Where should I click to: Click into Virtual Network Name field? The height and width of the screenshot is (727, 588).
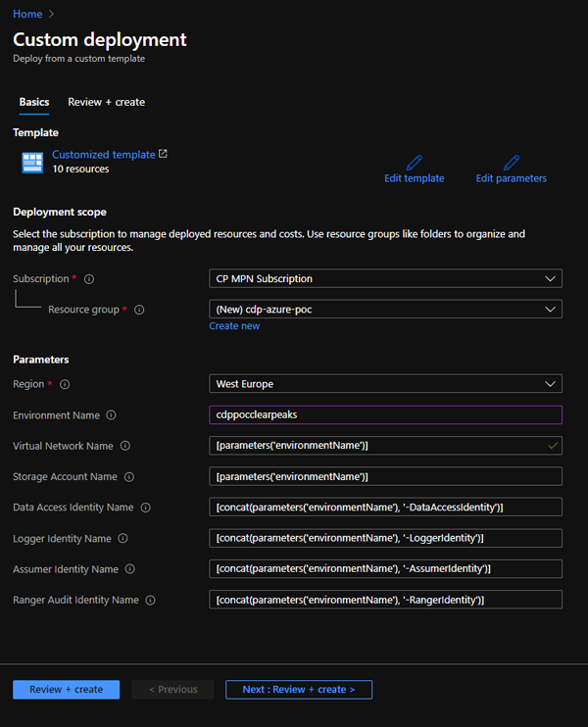coord(385,446)
